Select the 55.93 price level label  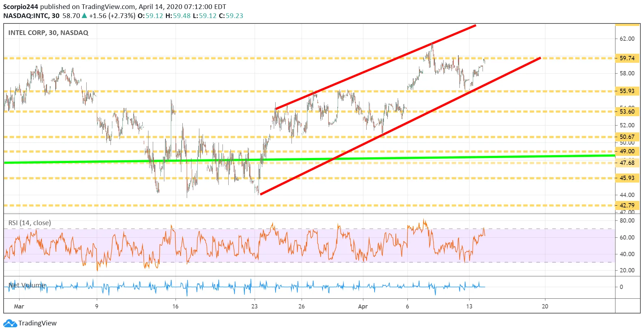pyautogui.click(x=627, y=91)
